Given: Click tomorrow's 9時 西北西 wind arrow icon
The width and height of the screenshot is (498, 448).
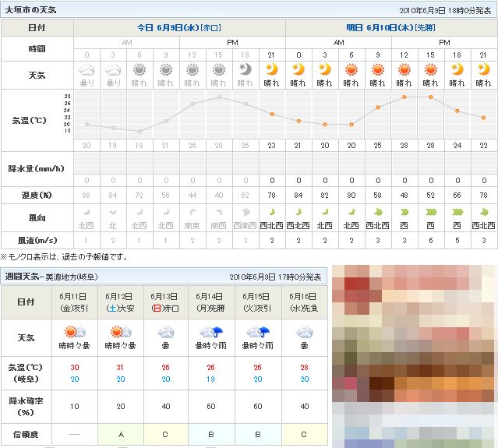Looking at the screenshot, I should [x=378, y=212].
